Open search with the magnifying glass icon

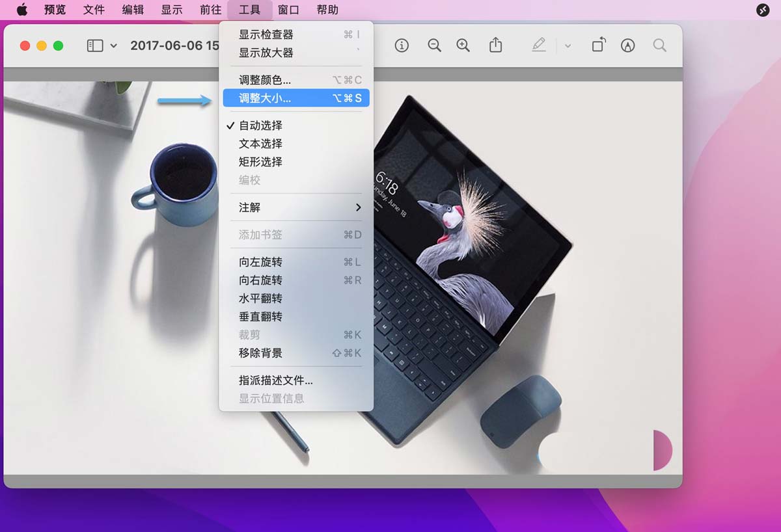(659, 46)
